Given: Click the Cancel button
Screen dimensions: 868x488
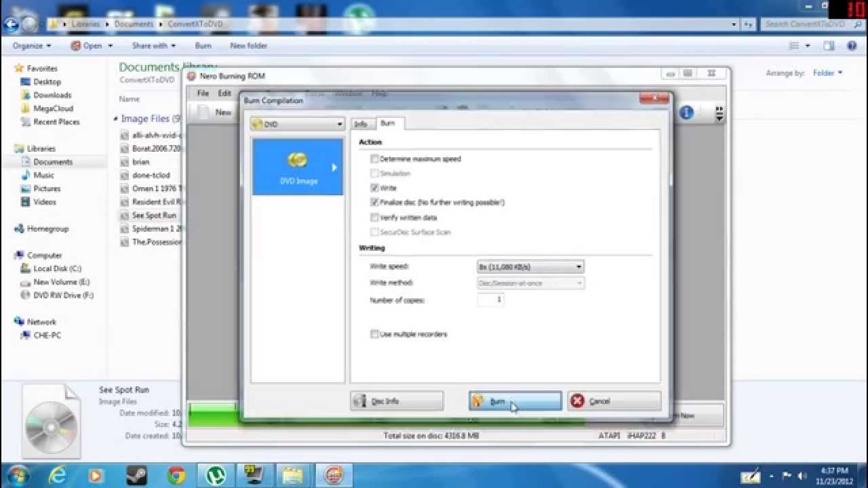Looking at the screenshot, I should point(614,401).
